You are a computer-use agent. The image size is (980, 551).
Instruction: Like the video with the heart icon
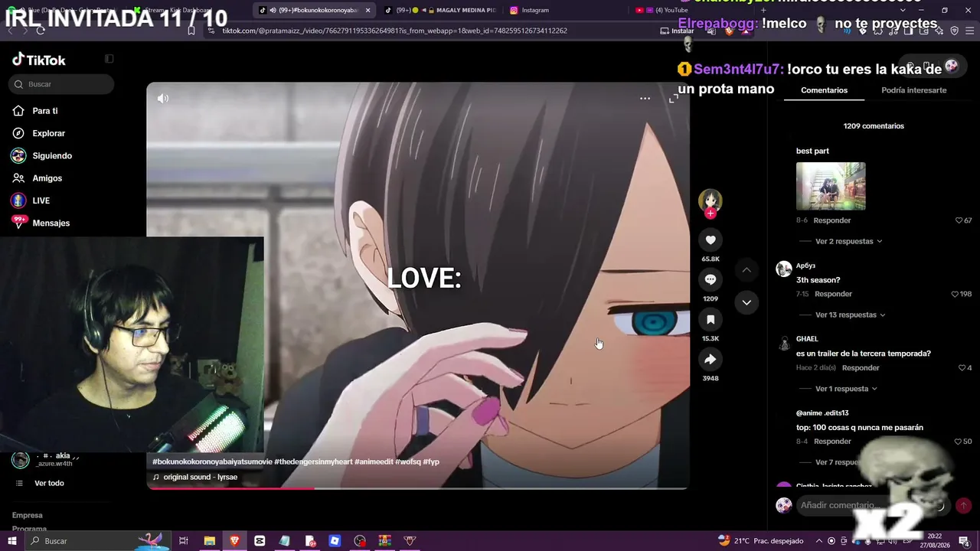tap(710, 240)
